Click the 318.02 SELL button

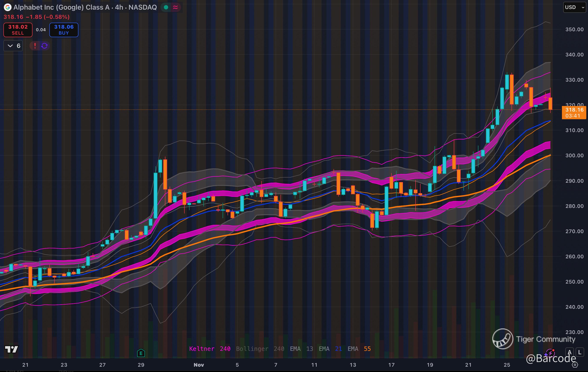tap(18, 30)
